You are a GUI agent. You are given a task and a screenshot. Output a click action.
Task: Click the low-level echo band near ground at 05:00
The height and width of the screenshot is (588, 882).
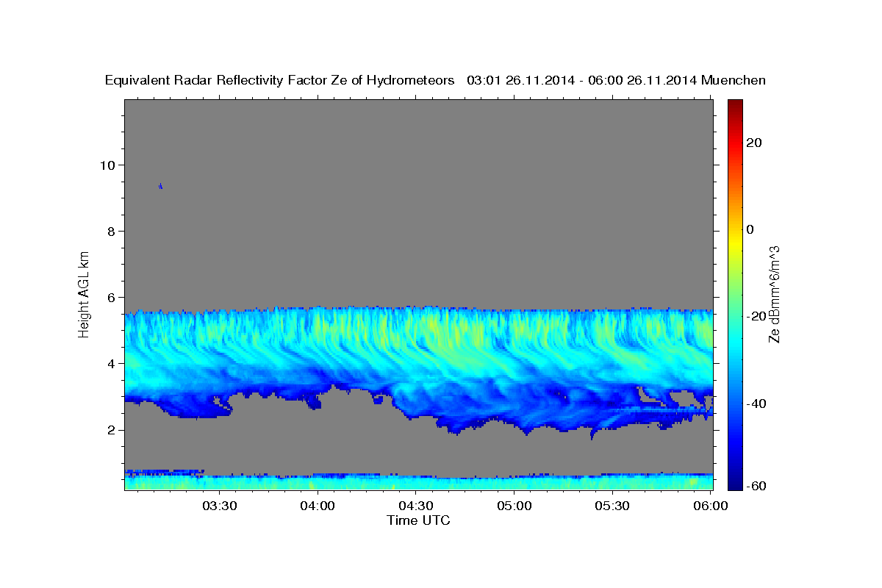(x=514, y=483)
